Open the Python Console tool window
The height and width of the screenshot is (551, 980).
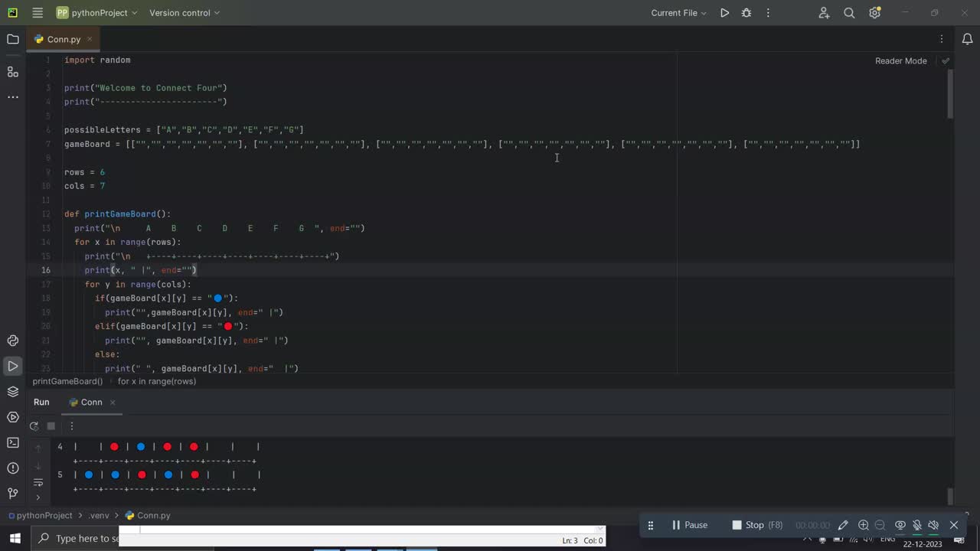tap(13, 341)
